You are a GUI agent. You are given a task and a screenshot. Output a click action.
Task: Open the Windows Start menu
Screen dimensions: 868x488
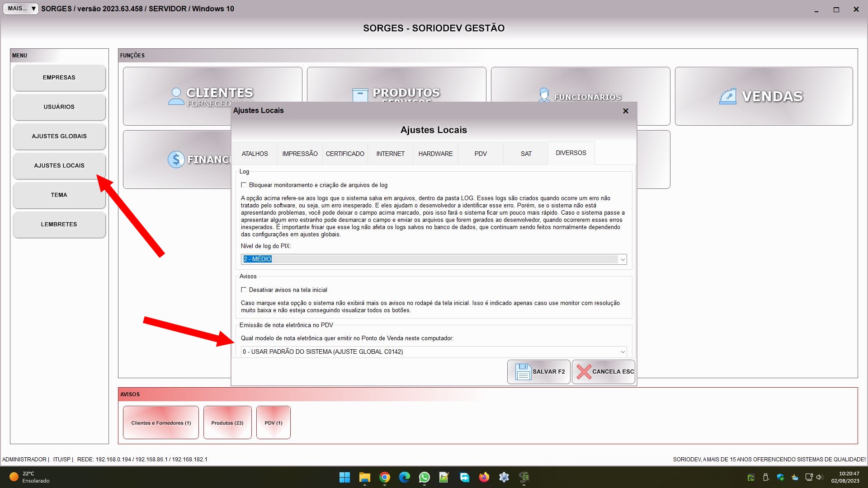pyautogui.click(x=344, y=477)
